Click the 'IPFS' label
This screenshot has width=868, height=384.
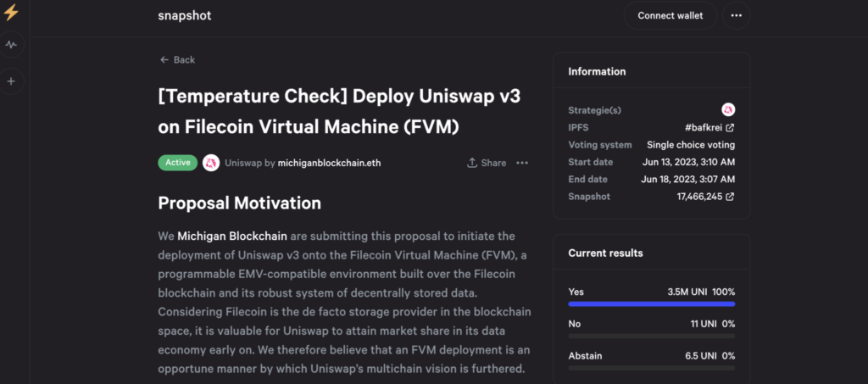[578, 128]
